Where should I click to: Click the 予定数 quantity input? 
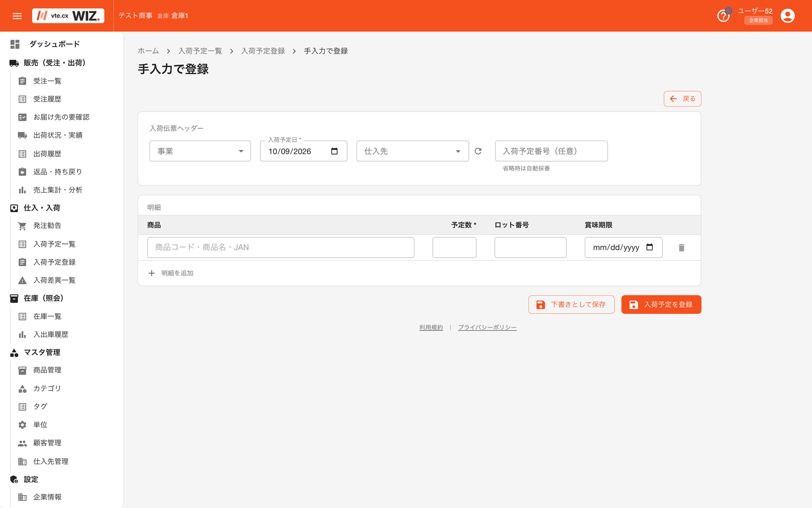tap(455, 247)
